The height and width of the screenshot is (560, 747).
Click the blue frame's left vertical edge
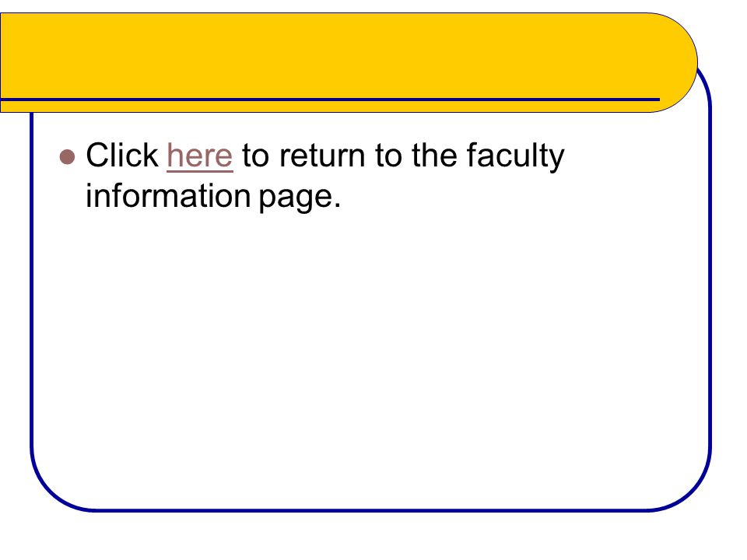click(x=32, y=281)
